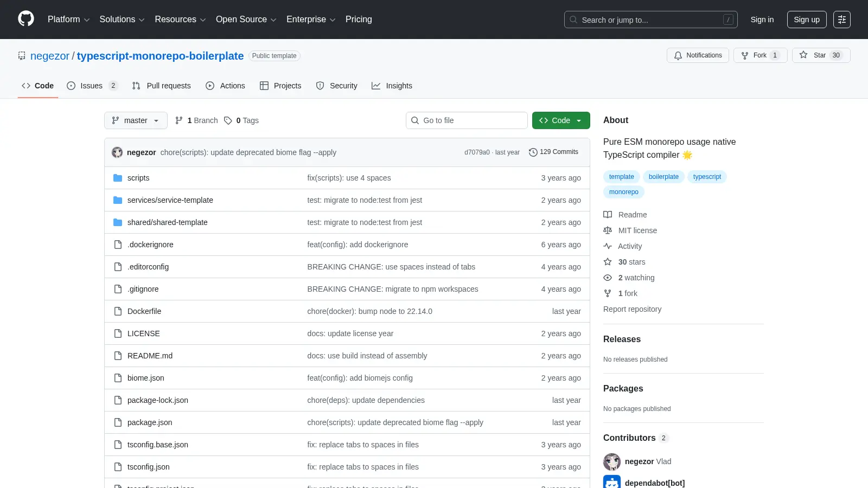This screenshot has width=868, height=488.
Task: Click the magnifier icon in Go to file
Action: point(415,120)
